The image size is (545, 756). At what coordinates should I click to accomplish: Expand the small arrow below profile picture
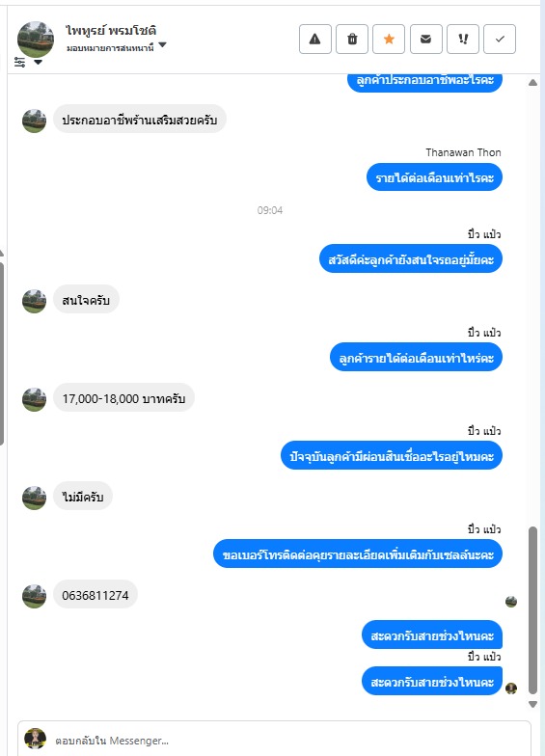38,62
